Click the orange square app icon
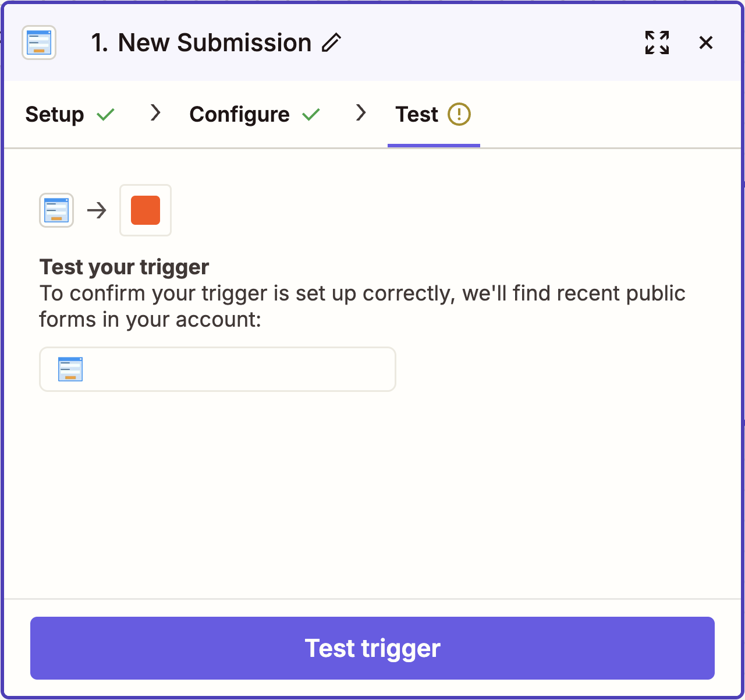Viewport: 745px width, 700px height. click(146, 210)
